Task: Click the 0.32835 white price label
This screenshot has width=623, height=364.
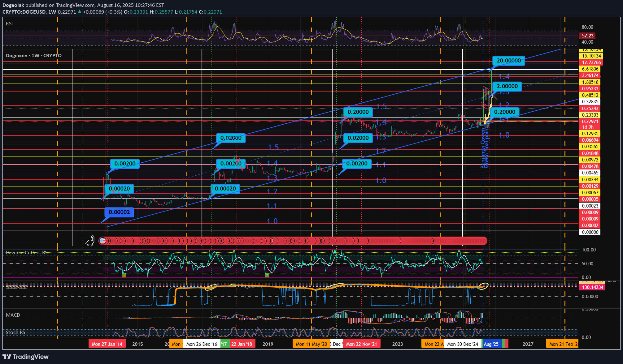Action: coord(590,102)
